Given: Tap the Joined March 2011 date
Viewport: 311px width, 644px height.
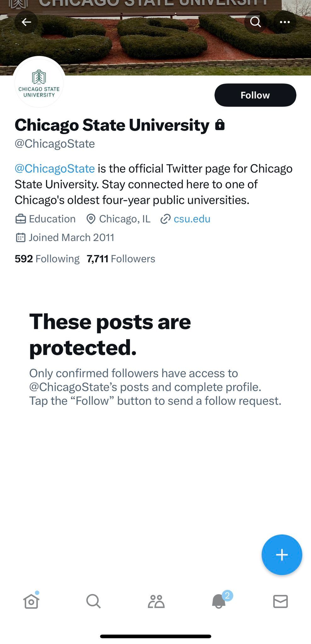Looking at the screenshot, I should [71, 237].
